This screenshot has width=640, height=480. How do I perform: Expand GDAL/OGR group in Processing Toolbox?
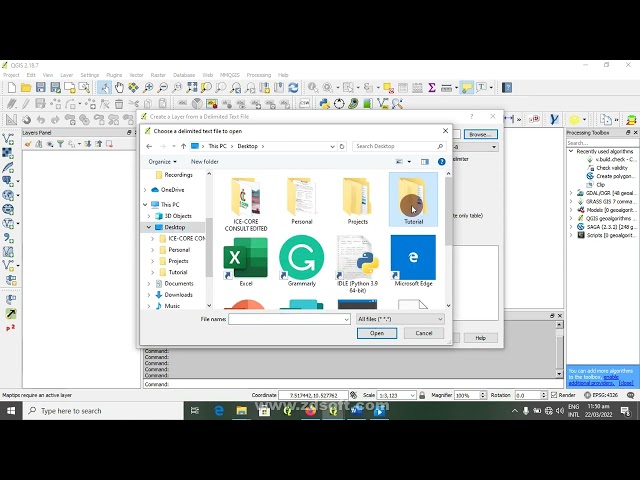(x=571, y=193)
